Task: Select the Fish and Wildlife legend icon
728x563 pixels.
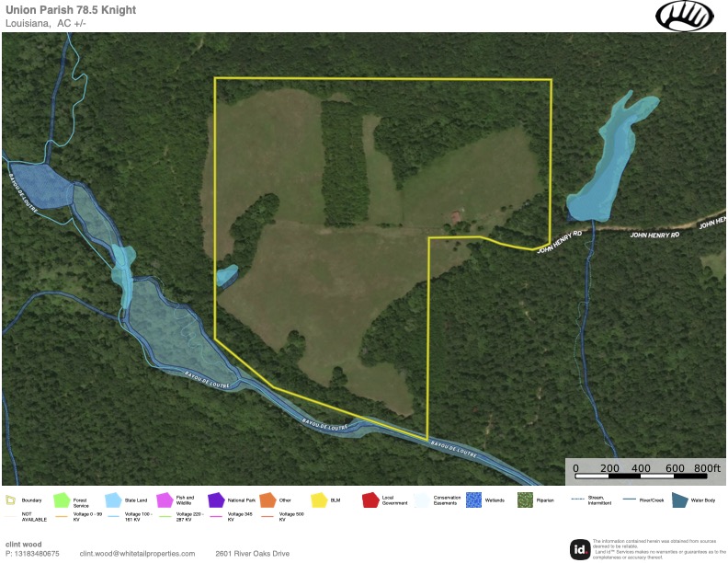Action: pyautogui.click(x=165, y=500)
